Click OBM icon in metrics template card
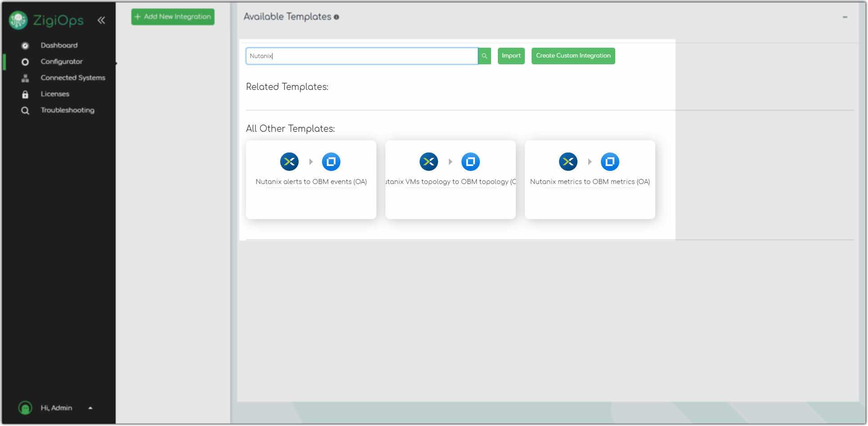The width and height of the screenshot is (868, 426). (610, 161)
